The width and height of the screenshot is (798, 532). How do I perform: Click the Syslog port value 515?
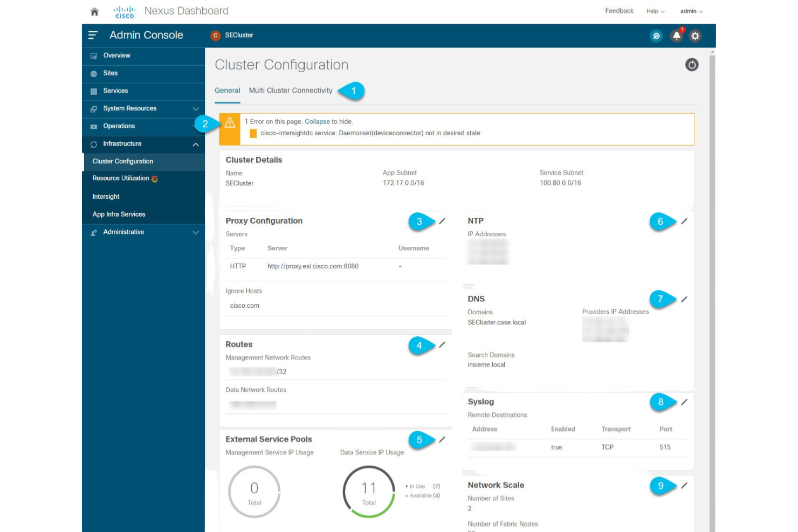[x=665, y=447]
